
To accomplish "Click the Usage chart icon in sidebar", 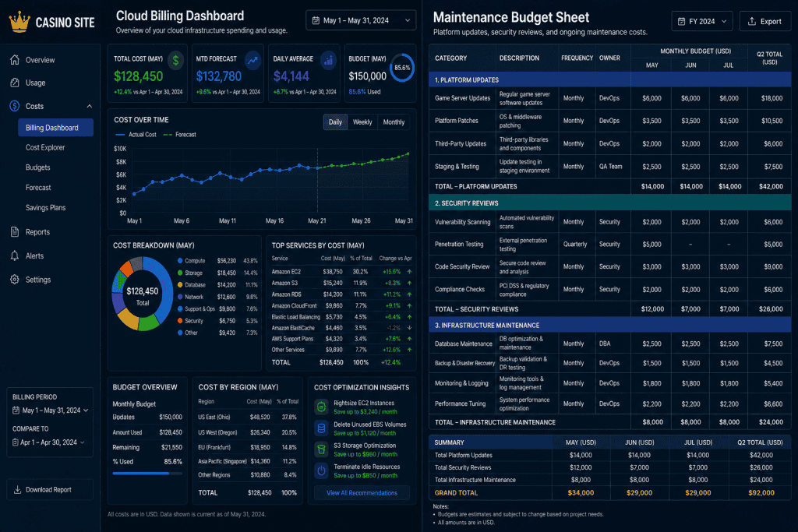I will tap(15, 83).
